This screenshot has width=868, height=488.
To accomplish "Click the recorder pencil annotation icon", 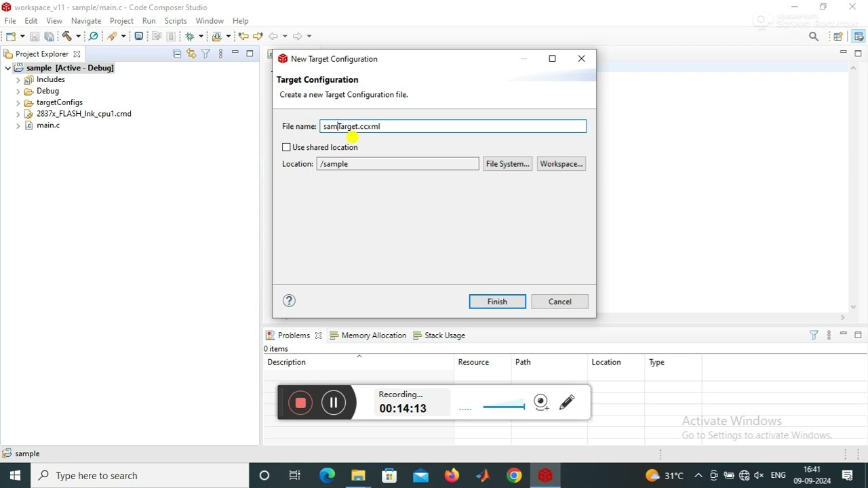I will tap(568, 403).
